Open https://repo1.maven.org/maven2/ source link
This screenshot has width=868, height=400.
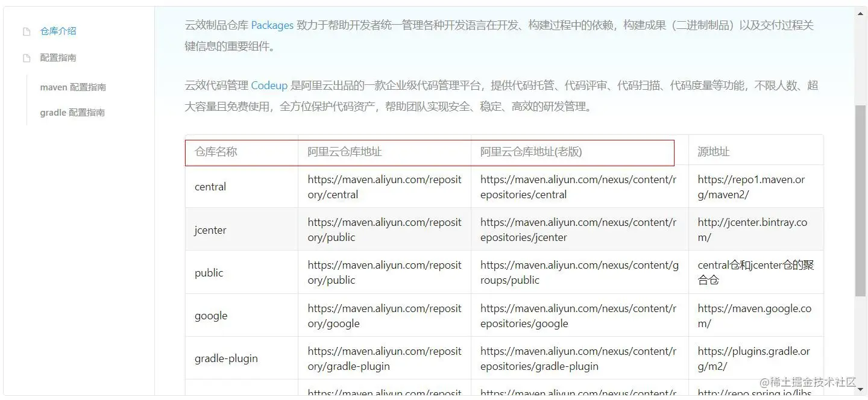click(755, 187)
